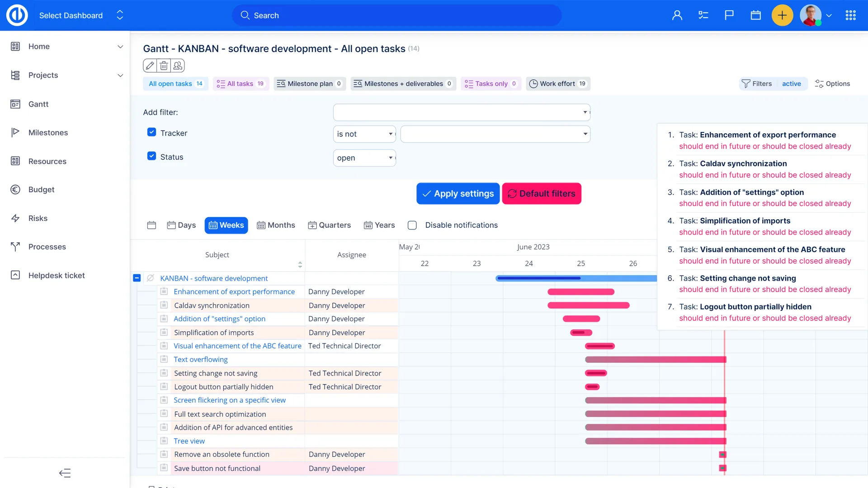Image resolution: width=868 pixels, height=488 pixels.
Task: Click the Default filters button
Action: click(541, 193)
